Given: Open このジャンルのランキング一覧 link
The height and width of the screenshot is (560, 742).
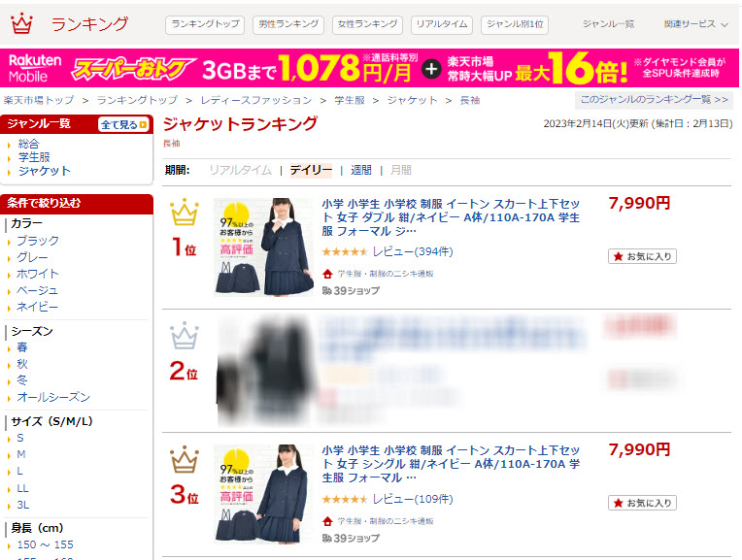Looking at the screenshot, I should click(x=654, y=100).
